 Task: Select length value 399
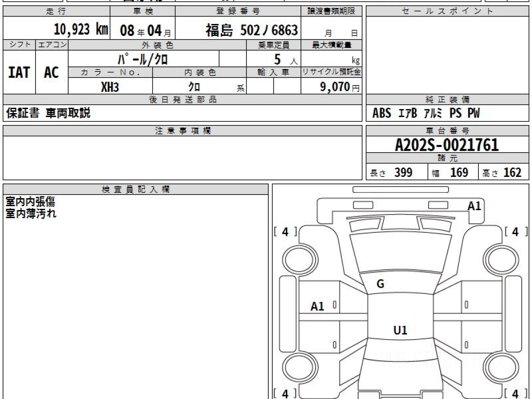click(403, 172)
